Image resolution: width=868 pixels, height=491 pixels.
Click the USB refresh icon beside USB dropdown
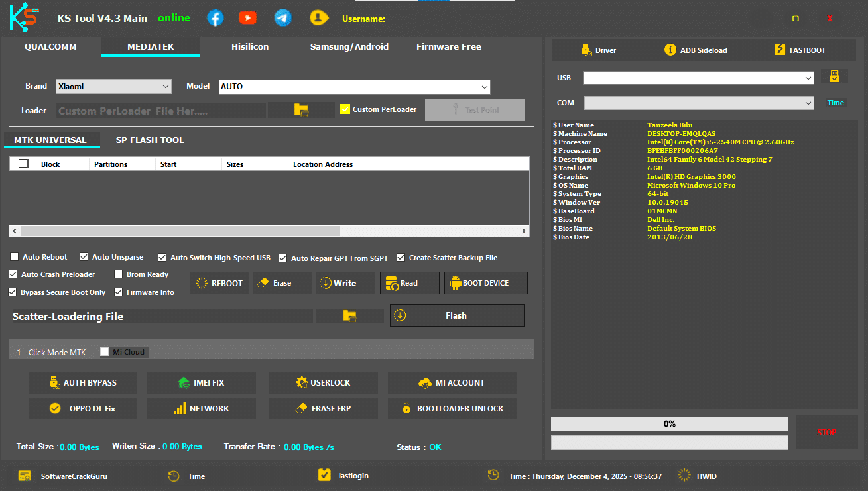tap(834, 76)
